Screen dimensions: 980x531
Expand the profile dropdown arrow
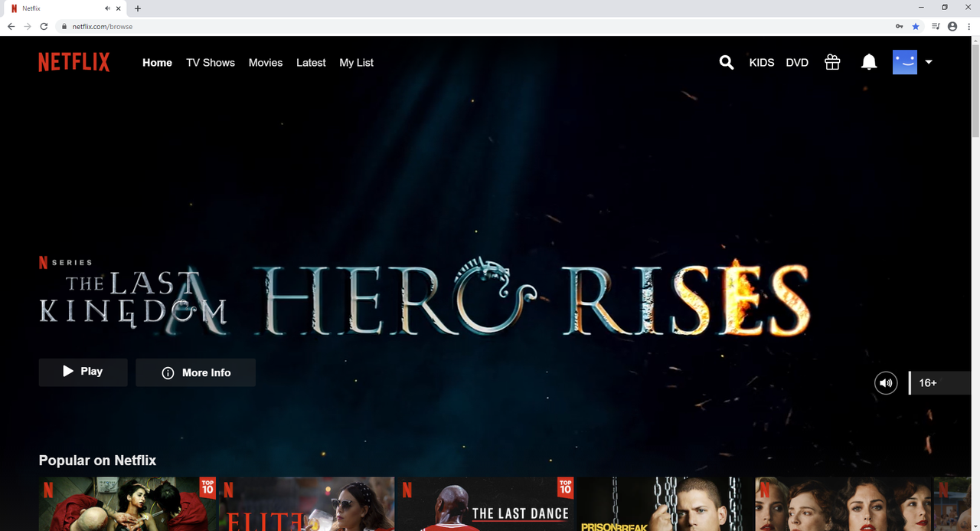pos(929,62)
